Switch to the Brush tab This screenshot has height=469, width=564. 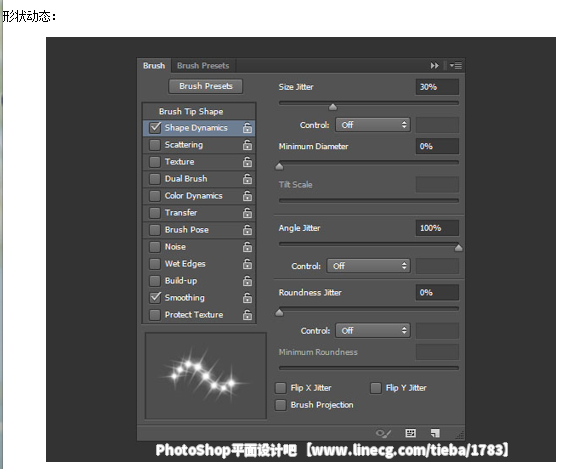154,66
